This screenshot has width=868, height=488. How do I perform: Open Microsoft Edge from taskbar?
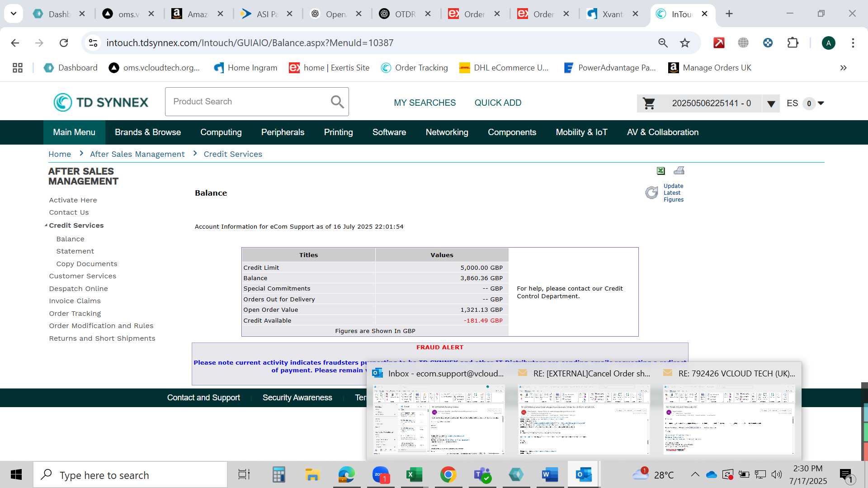coord(346,474)
